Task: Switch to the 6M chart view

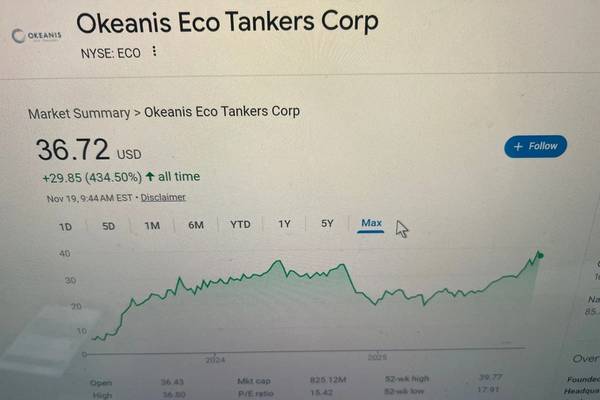Action: (196, 225)
